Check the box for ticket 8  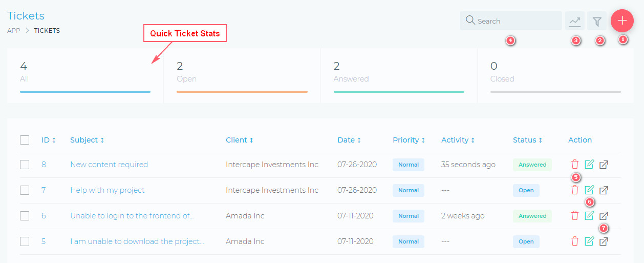(x=25, y=165)
